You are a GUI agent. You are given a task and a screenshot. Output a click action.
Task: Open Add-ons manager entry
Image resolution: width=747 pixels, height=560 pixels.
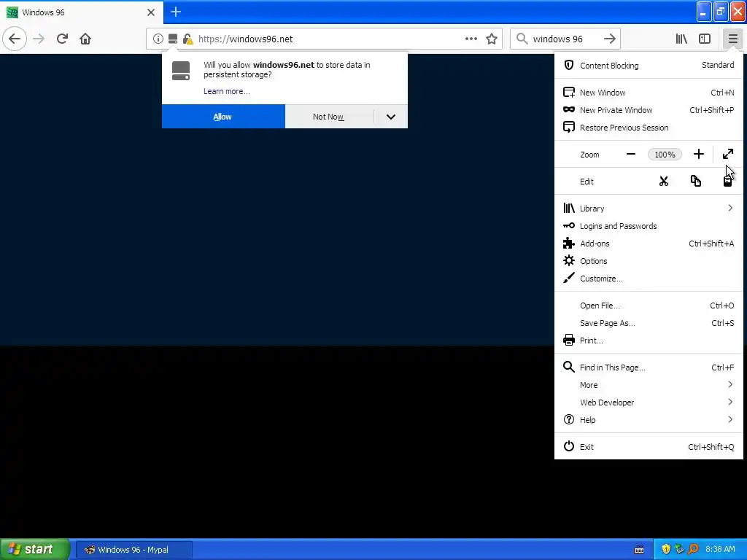pyautogui.click(x=649, y=244)
